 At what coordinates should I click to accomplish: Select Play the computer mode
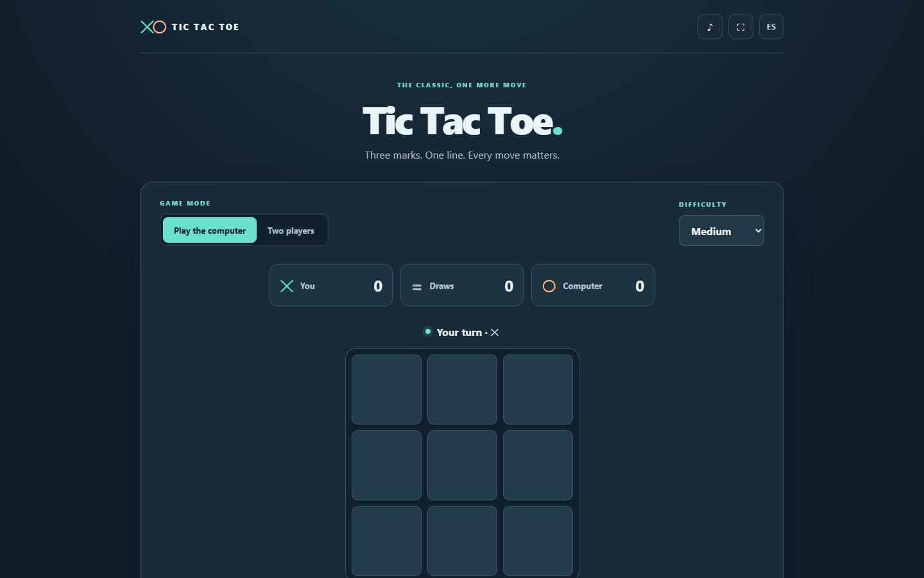[210, 231]
